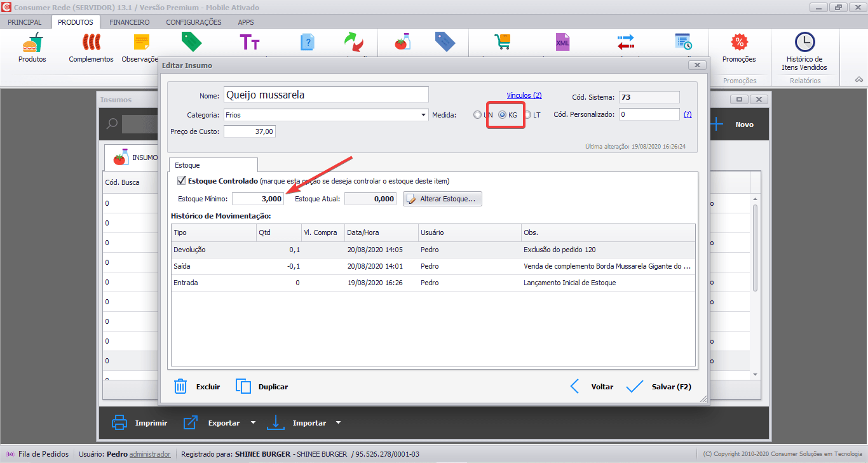The image size is (868, 463).
Task: Open the Complementos ribbon icon
Action: coord(91,43)
